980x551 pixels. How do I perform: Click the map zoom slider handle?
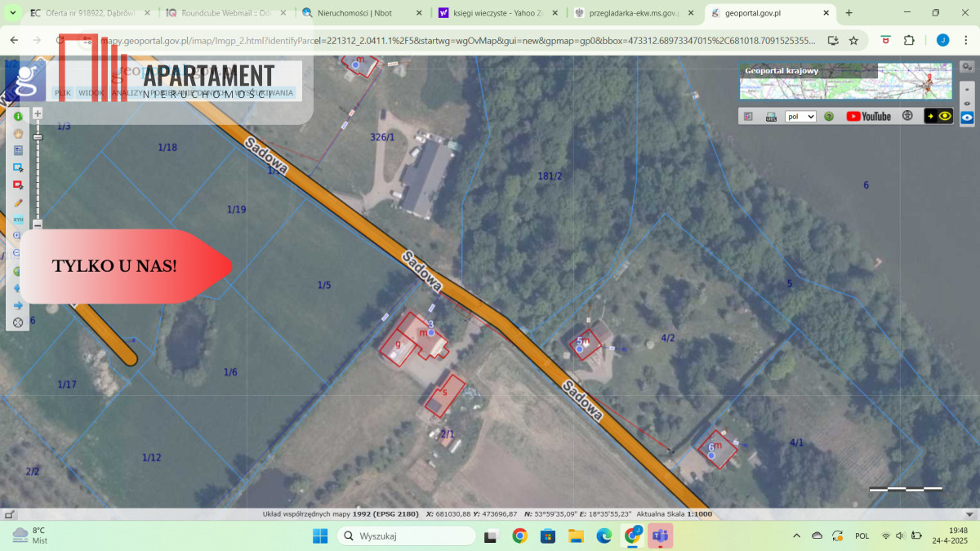(38, 136)
